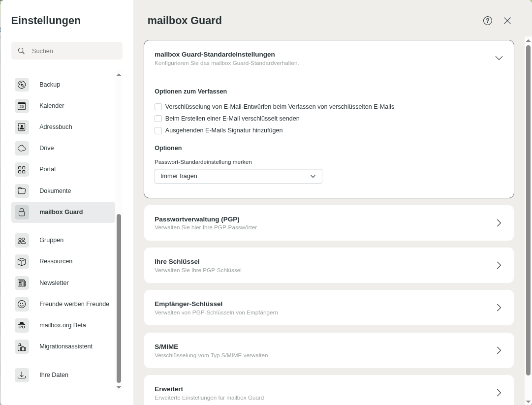Open Gruppen settings entry
Image resolution: width=532 pixels, height=405 pixels.
(x=63, y=240)
